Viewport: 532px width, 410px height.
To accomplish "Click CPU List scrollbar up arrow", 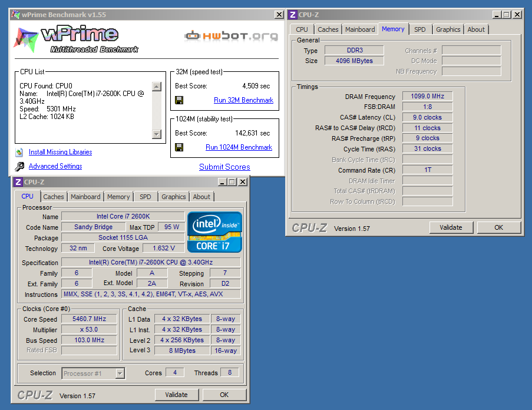I will [x=156, y=87].
